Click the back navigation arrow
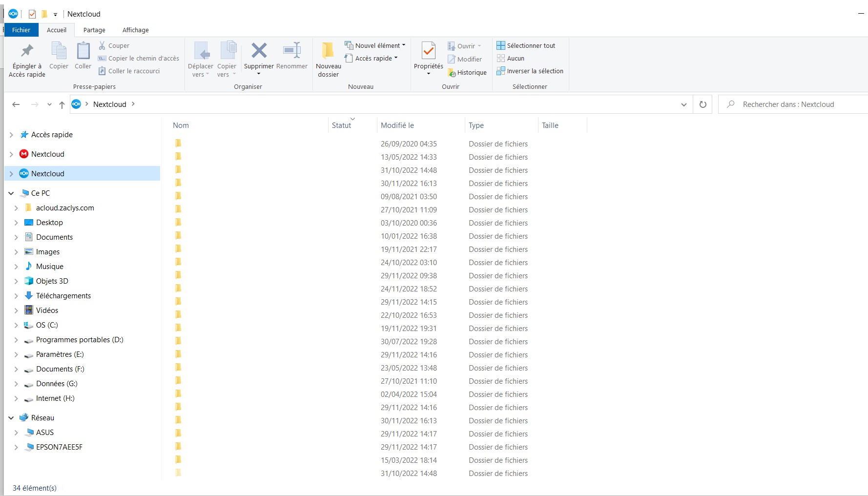 click(16, 104)
